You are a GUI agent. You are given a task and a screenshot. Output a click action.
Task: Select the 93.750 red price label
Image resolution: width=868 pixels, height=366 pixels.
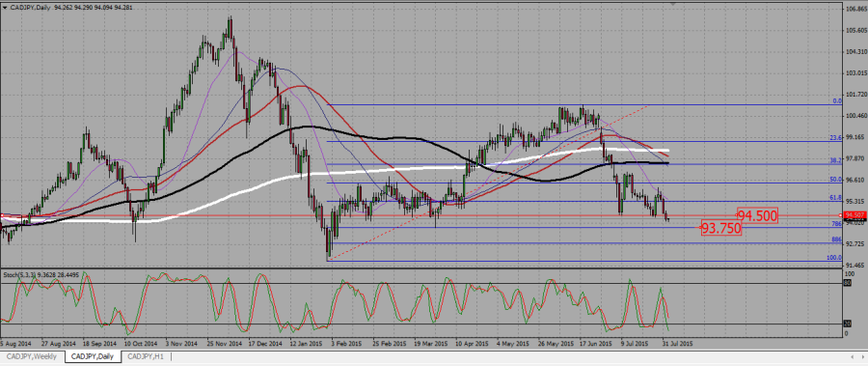tap(721, 227)
